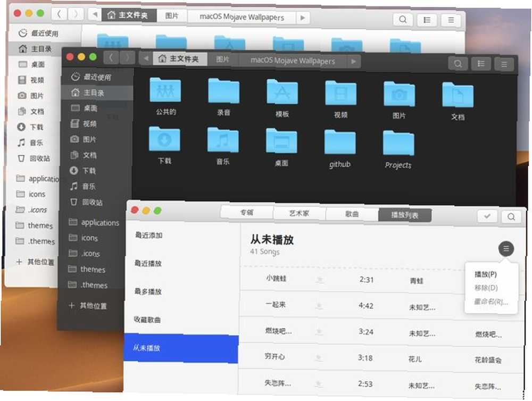Select 最近使用 in dark sidebar
This screenshot has width=532, height=401.
pyautogui.click(x=97, y=77)
